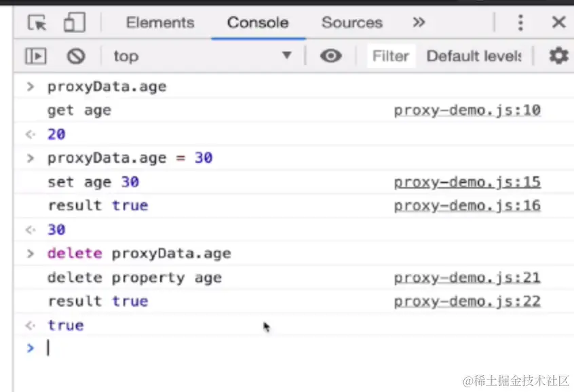Switch to the Elements tab
Screen dimensions: 574x392
(160, 23)
